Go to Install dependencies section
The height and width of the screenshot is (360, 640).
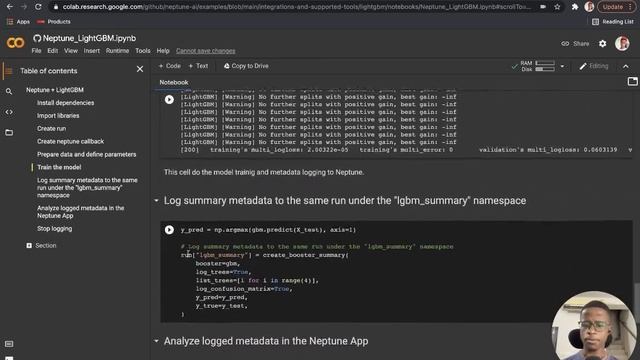65,103
